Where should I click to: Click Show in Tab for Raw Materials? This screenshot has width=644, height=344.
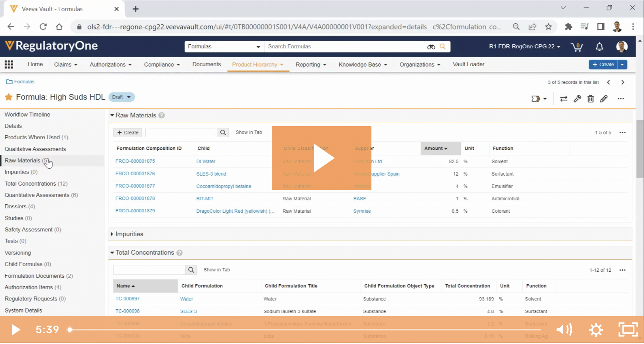click(x=249, y=132)
